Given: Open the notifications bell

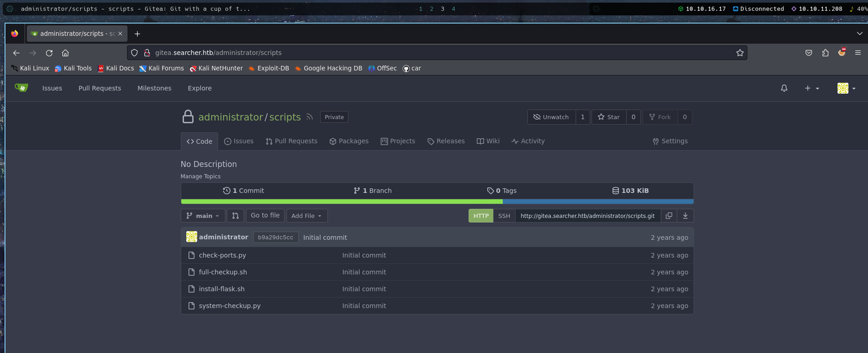Looking at the screenshot, I should 784,88.
